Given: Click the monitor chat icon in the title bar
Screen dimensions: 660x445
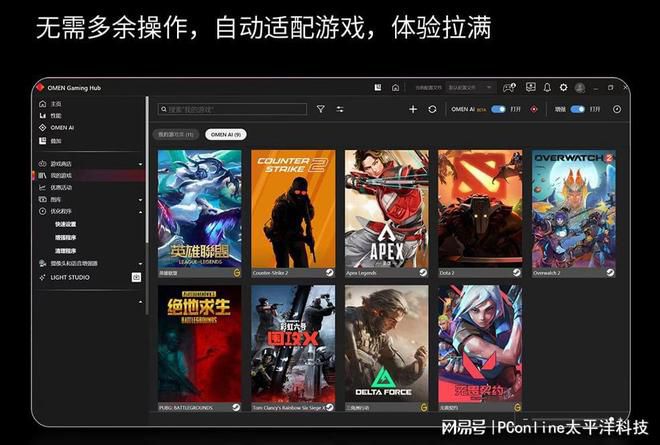Looking at the screenshot, I should (x=531, y=87).
